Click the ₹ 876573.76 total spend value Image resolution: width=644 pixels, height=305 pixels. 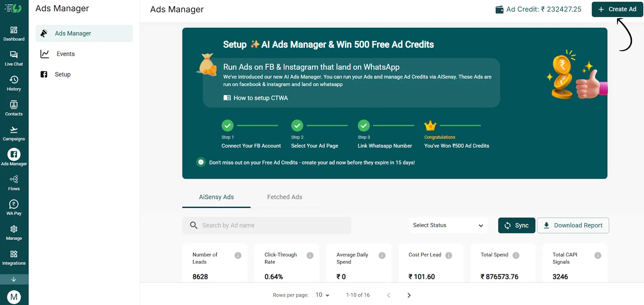click(x=499, y=277)
